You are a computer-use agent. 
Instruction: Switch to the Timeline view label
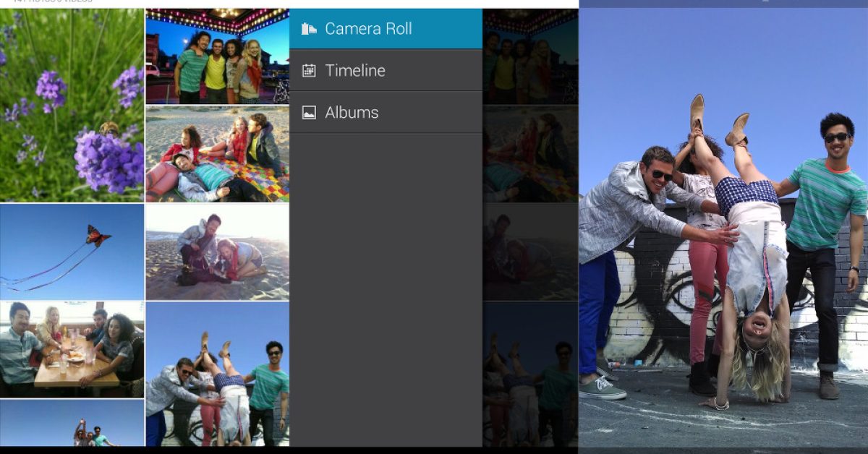(x=355, y=71)
